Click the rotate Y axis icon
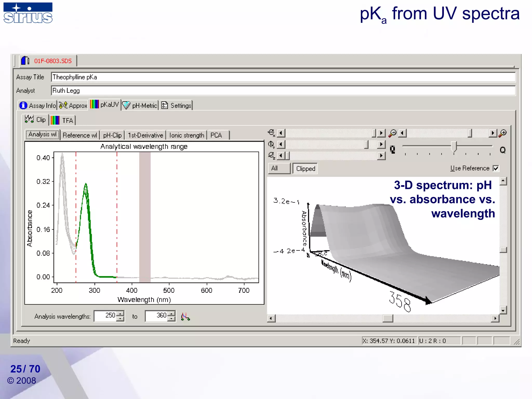The height and width of the screenshot is (399, 532). [x=271, y=144]
